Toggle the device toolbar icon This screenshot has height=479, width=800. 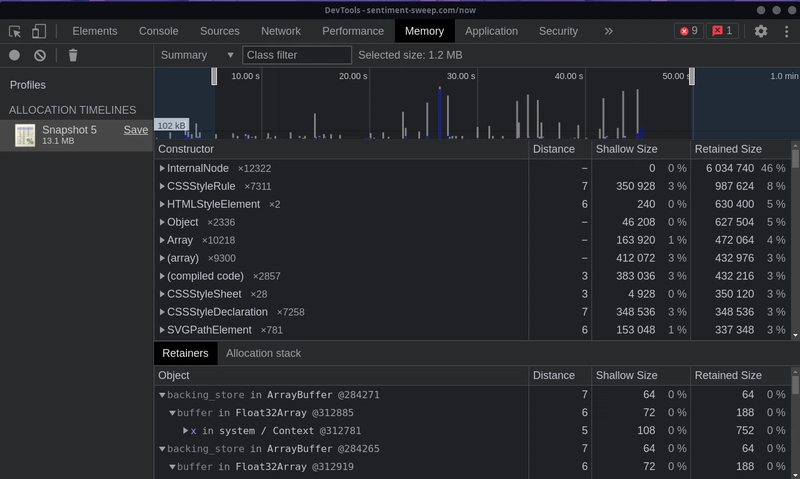pos(39,31)
